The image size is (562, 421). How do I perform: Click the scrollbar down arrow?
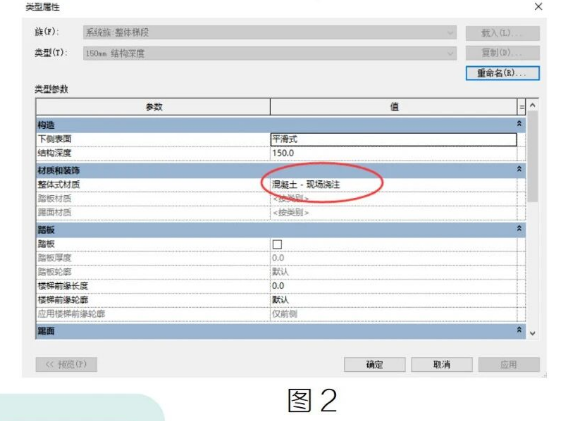[533, 333]
